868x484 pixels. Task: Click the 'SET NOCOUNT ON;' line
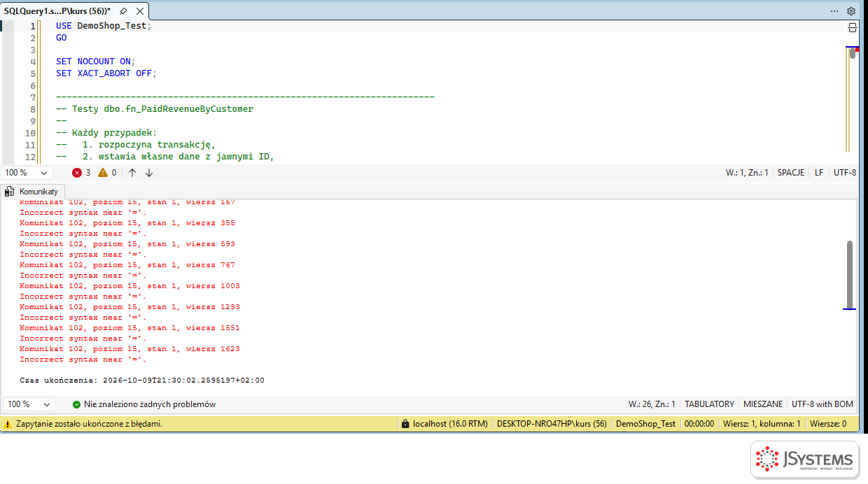(x=96, y=62)
